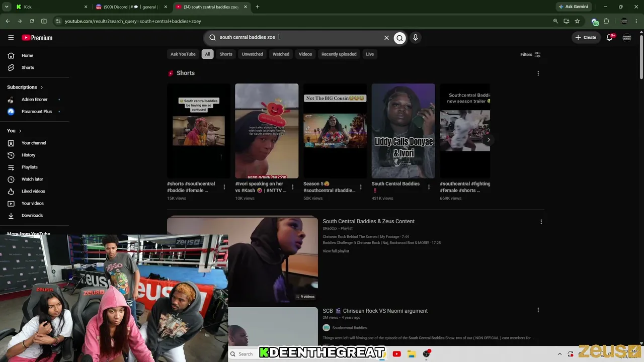Open YouTube notifications bell
Screen dimensions: 644x362
coord(609,38)
